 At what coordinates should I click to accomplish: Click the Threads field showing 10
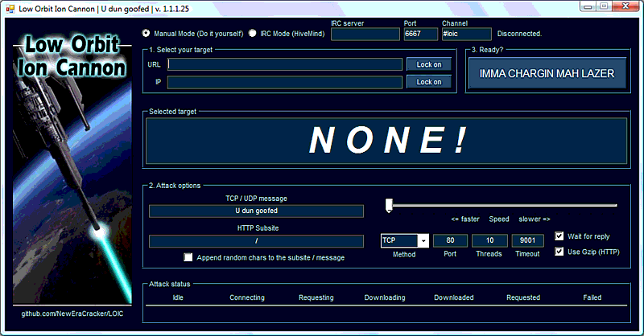coord(489,240)
